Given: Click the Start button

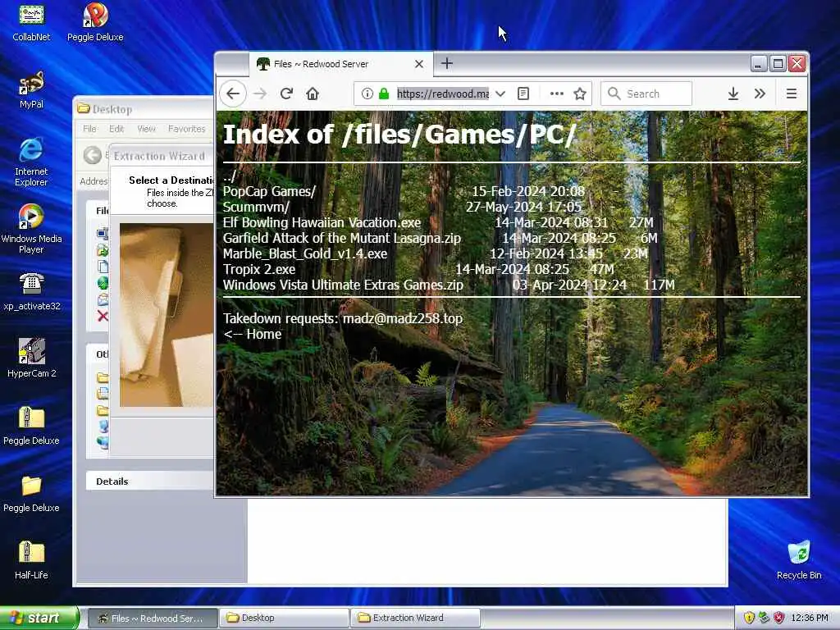Looking at the screenshot, I should coord(39,618).
